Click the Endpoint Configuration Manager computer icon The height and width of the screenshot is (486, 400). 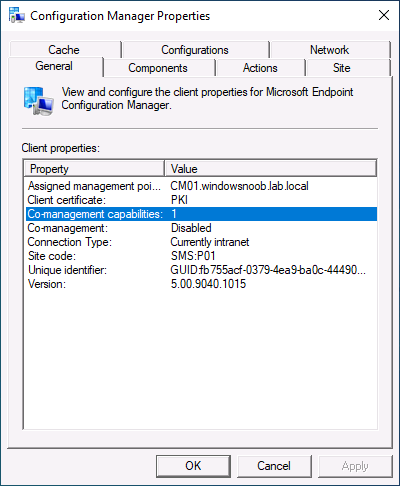(38, 101)
